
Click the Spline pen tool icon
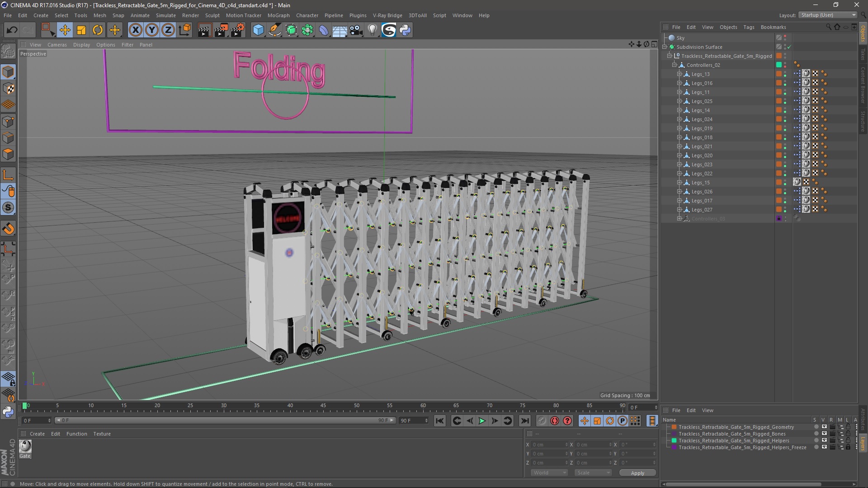tap(274, 30)
